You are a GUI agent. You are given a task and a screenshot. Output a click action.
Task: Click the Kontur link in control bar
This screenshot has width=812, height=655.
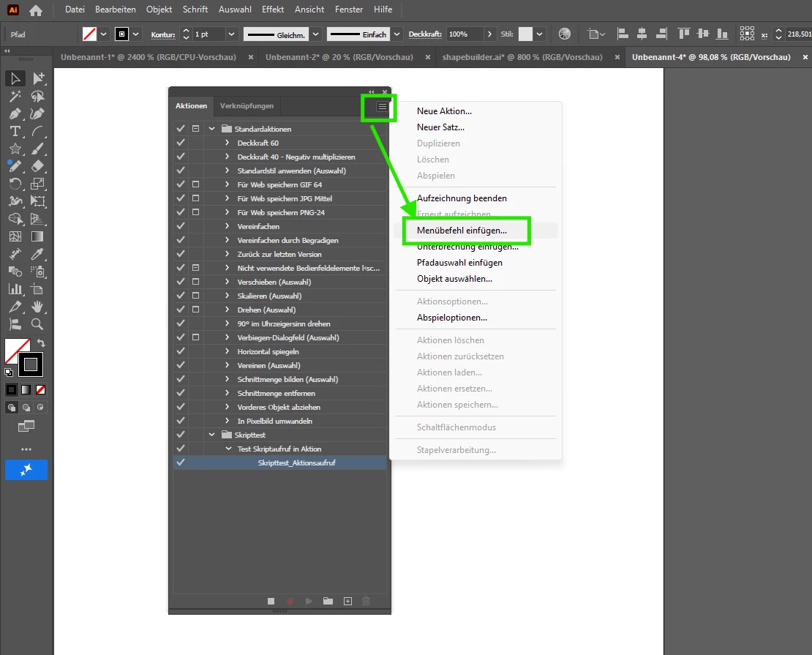coord(162,34)
